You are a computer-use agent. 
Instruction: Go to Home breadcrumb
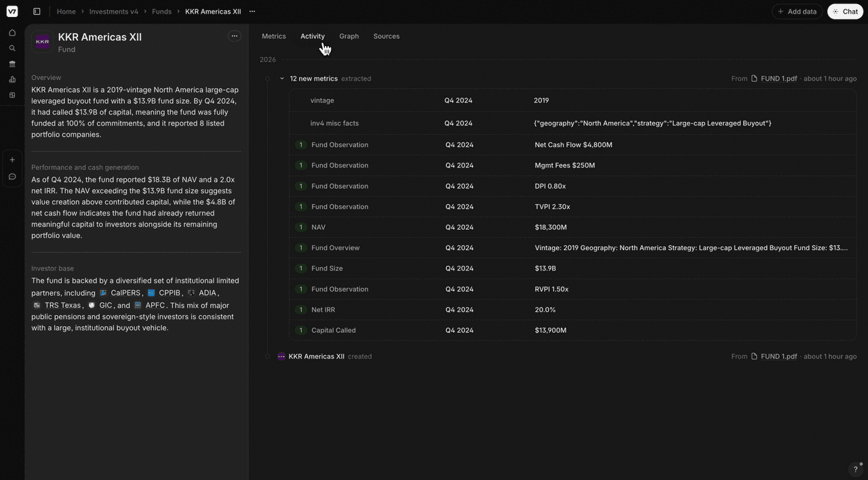[x=66, y=12]
